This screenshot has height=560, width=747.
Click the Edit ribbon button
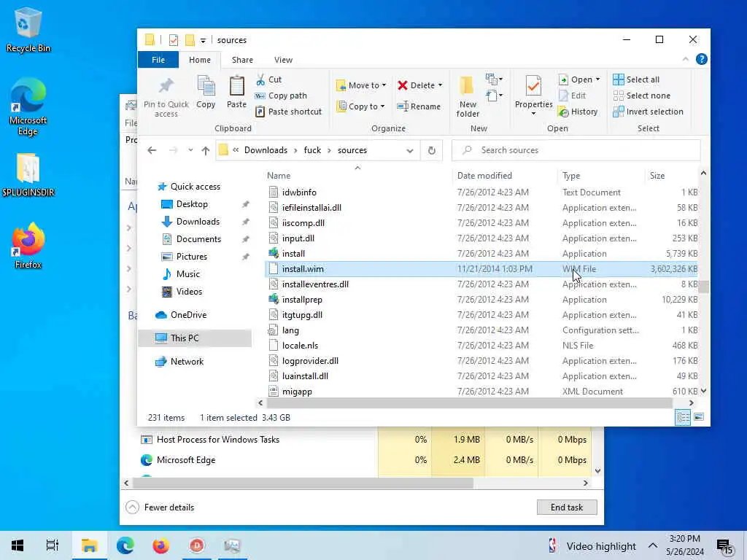pyautogui.click(x=572, y=96)
